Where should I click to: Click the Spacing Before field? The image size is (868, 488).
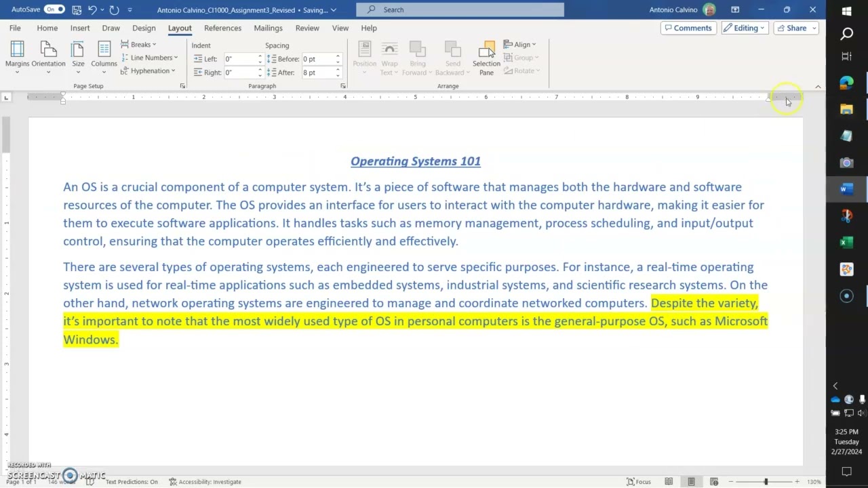point(317,59)
